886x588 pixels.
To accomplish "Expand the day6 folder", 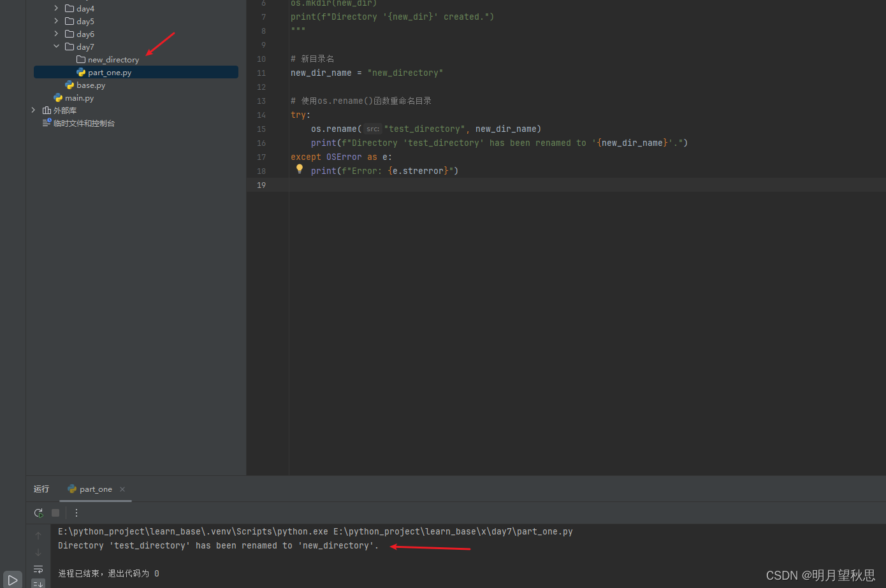I will point(56,34).
